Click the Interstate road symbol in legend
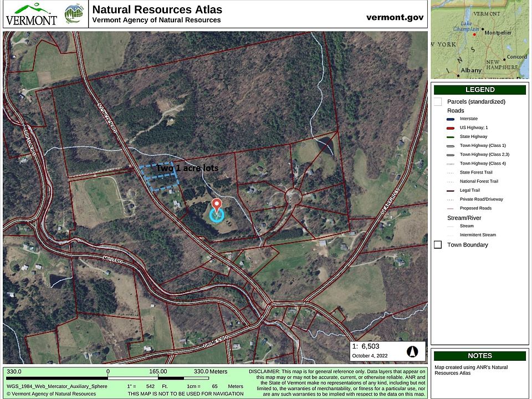This screenshot has height=399, width=532. (449, 119)
